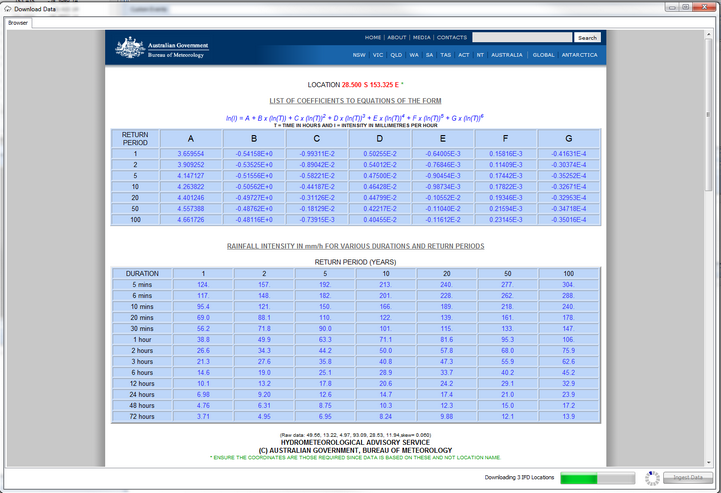Go to the NSW region page
Screen dimensions: 721x493
[359, 55]
